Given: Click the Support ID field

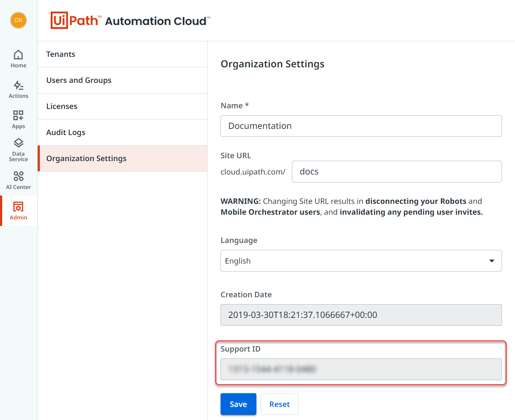Looking at the screenshot, I should (x=361, y=369).
